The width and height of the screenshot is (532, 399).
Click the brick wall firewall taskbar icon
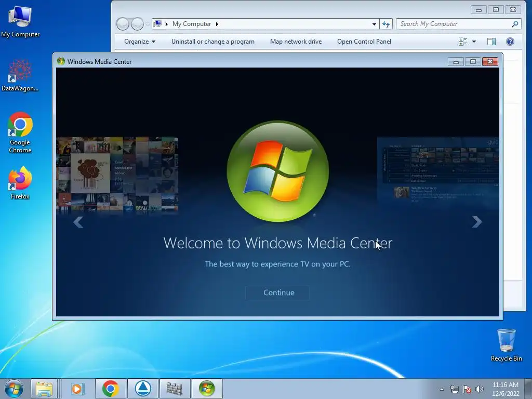tap(175, 389)
